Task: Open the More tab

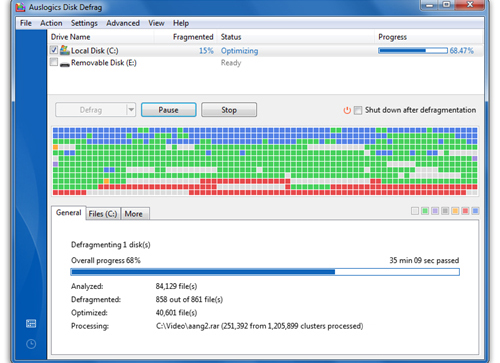Action: (134, 214)
